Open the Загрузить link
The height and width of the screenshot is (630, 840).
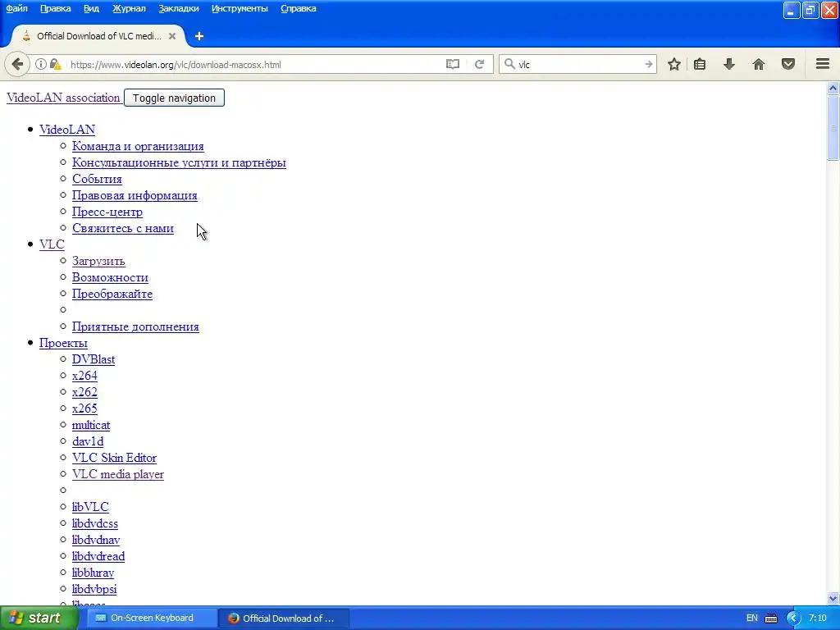point(98,261)
